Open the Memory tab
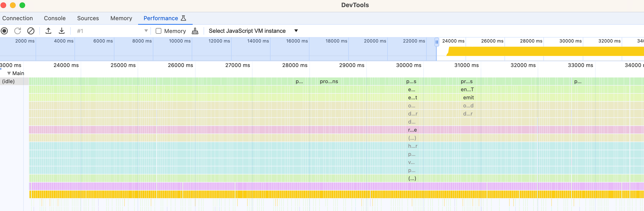This screenshot has height=211, width=644. pos(121,18)
